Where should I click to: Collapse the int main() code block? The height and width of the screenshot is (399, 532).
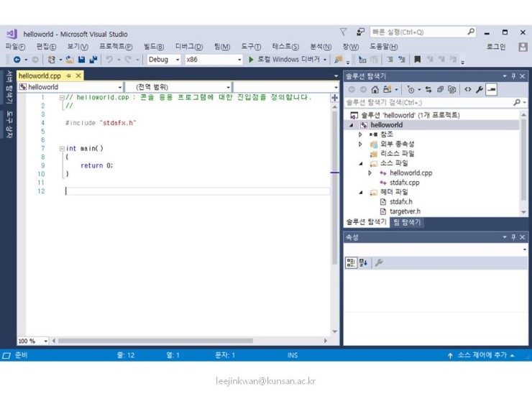[x=62, y=149]
